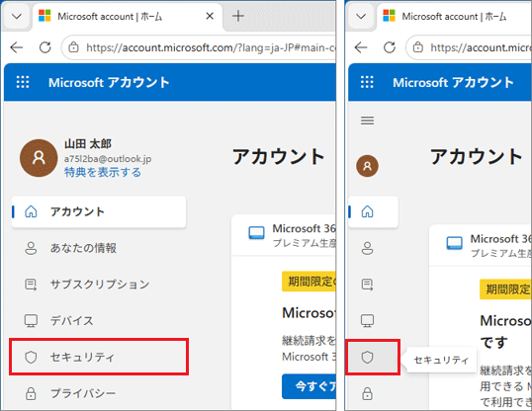
Task: Click the small profile avatar in the collapsed sidebar
Action: [x=367, y=166]
